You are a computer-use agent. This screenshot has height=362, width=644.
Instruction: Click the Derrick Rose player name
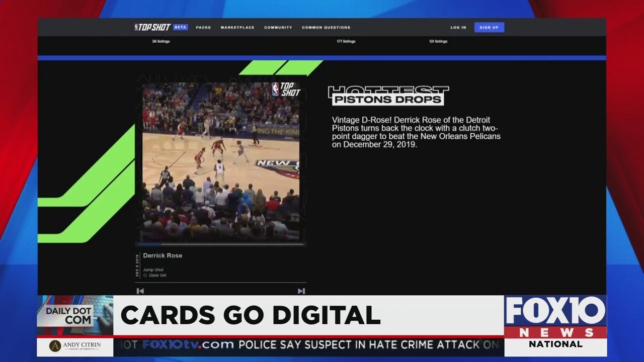(x=163, y=255)
